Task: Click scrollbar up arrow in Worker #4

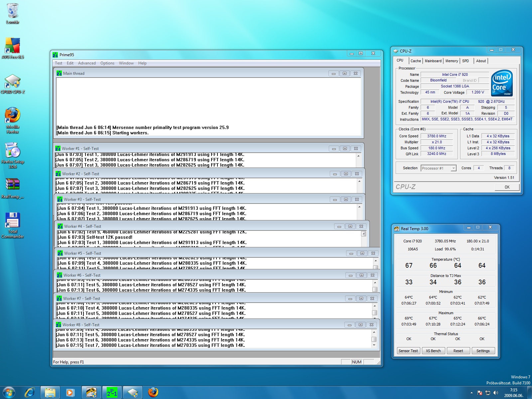Action: coord(364,234)
